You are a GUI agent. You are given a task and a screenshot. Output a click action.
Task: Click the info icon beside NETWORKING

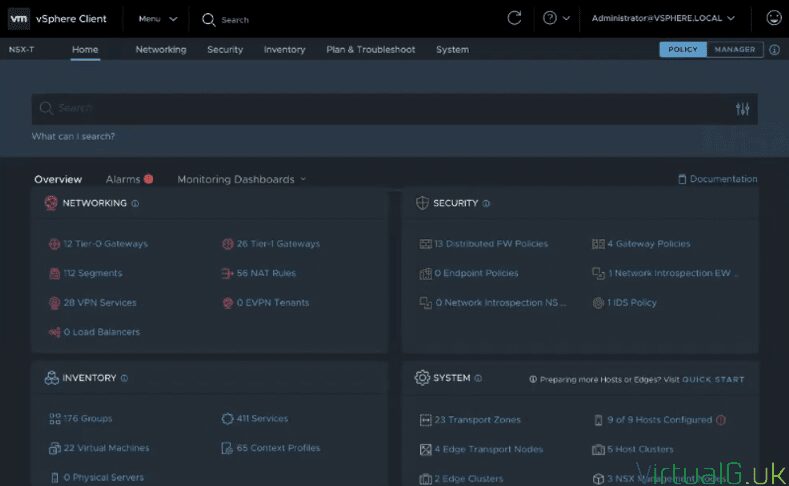(x=135, y=203)
